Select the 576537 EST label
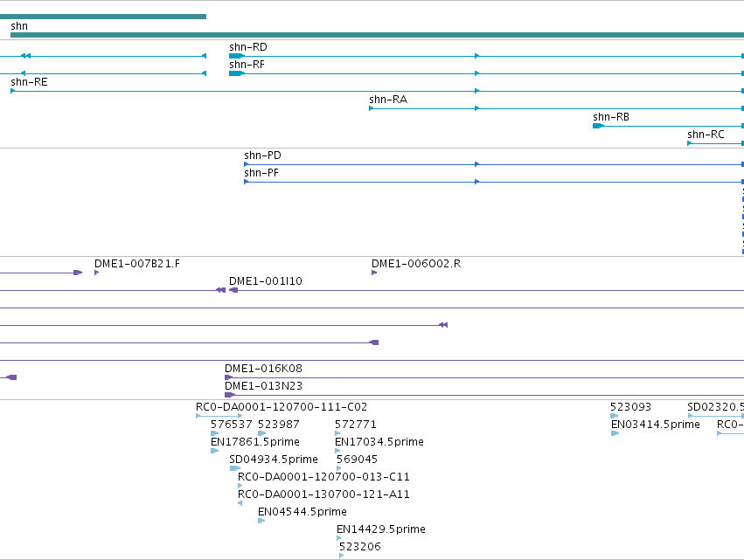744x560 pixels. click(x=231, y=425)
